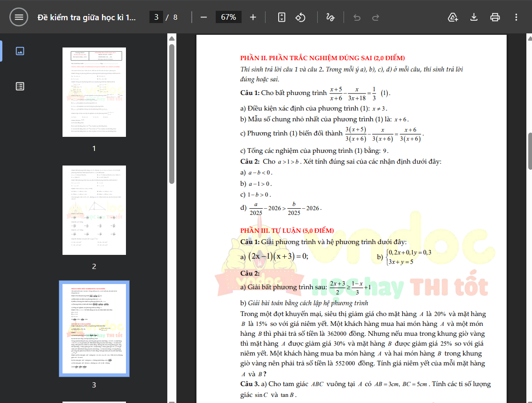Download the PDF file
This screenshot has width=532, height=403.
coord(474,17)
